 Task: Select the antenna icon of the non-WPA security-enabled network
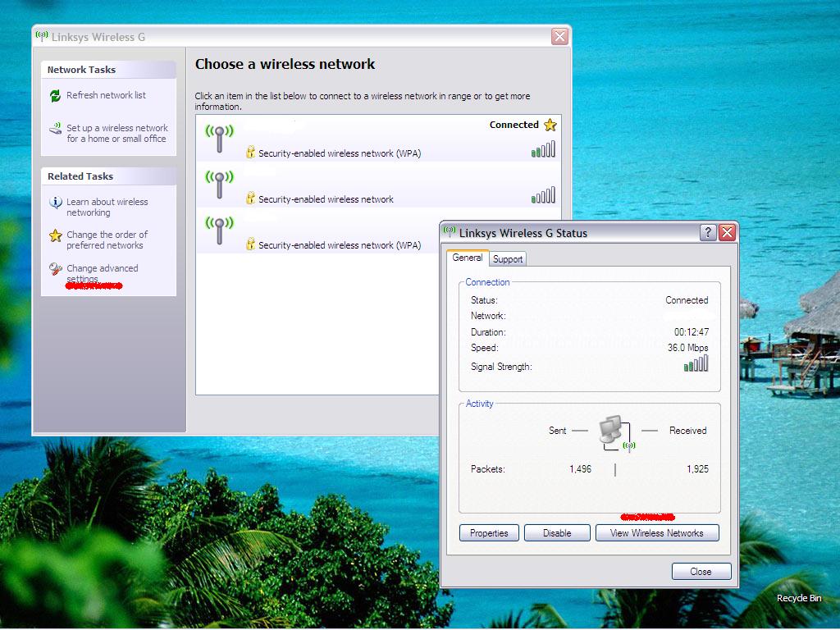point(219,185)
